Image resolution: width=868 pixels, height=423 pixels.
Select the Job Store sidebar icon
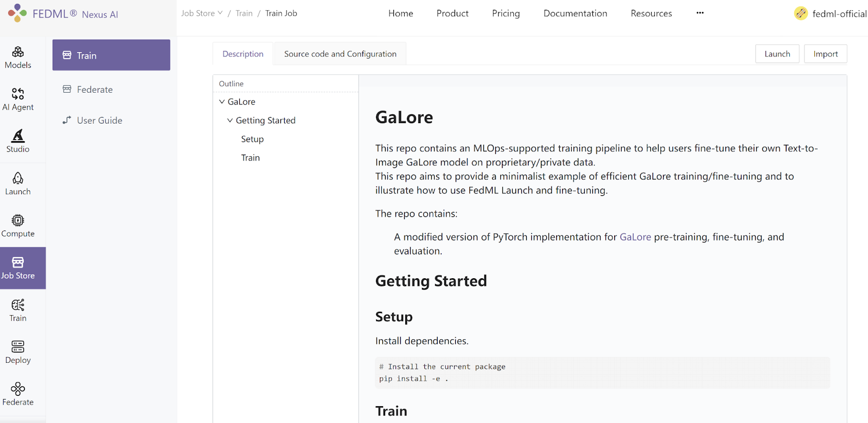point(18,262)
